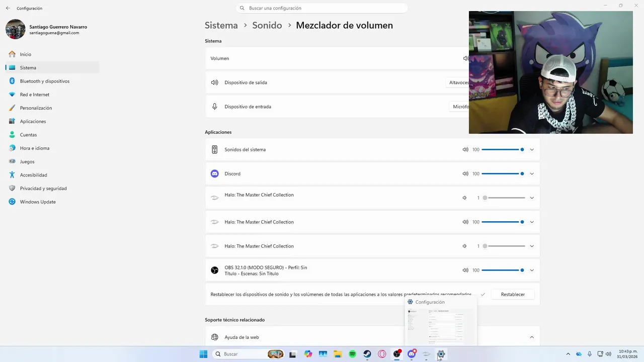Viewport: 644px width, 362px height.
Task: Collapse the Ayuda de la web section
Action: 532,337
